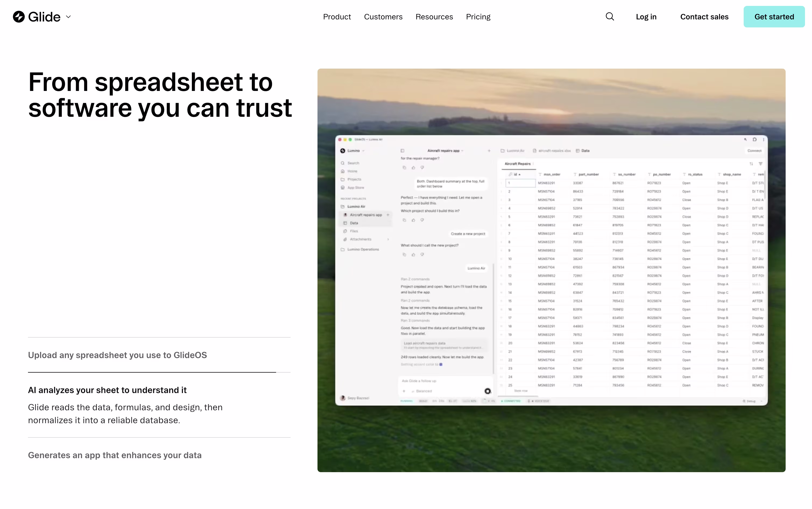Open the Resources menu

tap(434, 17)
